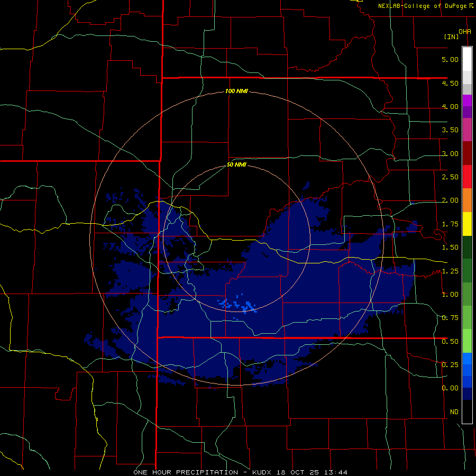The width and height of the screenshot is (476, 476).
Task: Select the bright red 2.50 legend swatch
Action: coord(467,177)
